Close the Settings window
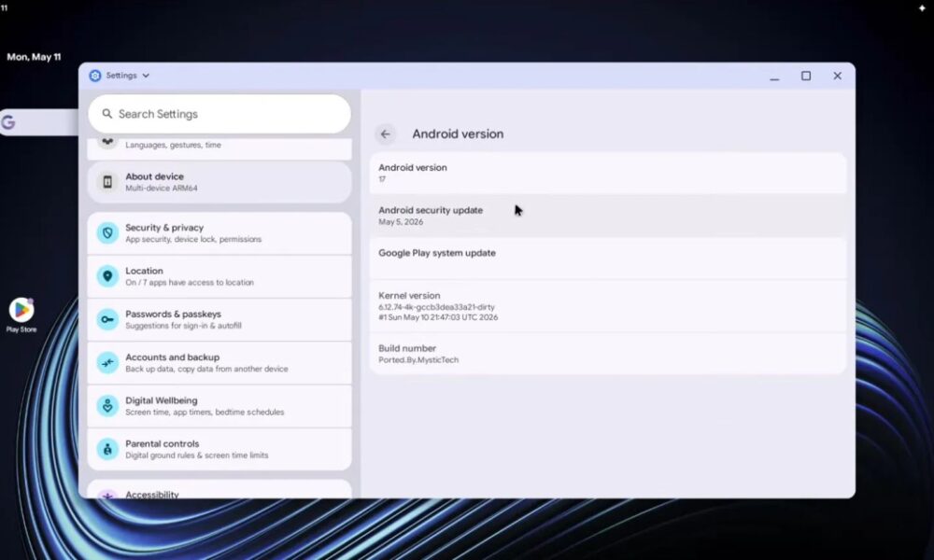Screen dimensions: 934x560 coord(838,76)
